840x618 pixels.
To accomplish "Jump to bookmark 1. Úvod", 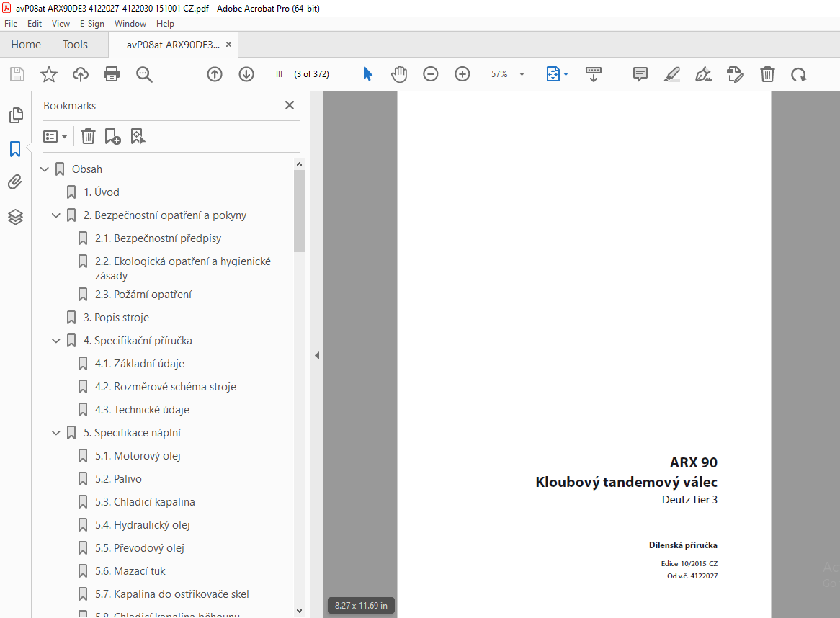I will (102, 192).
